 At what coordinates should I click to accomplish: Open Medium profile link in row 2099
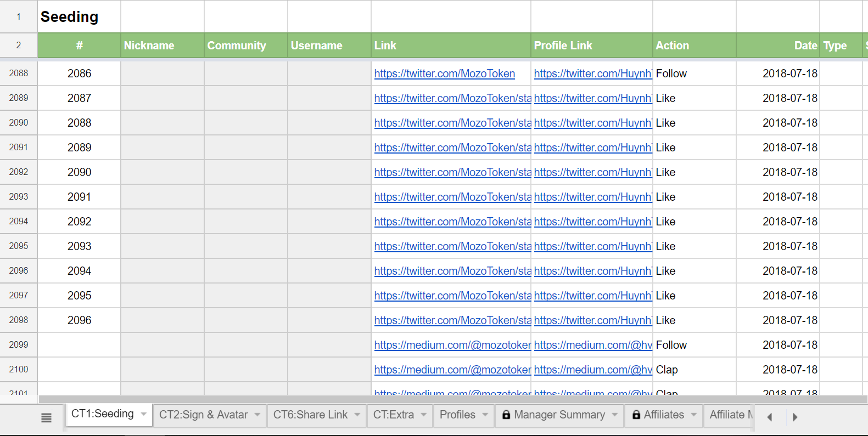[593, 345]
